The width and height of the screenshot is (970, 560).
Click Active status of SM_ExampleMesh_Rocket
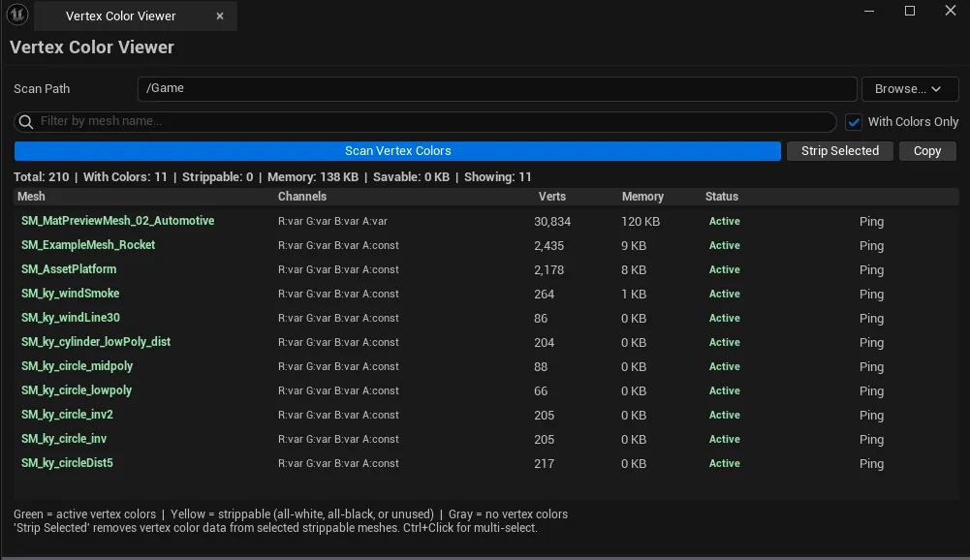725,245
